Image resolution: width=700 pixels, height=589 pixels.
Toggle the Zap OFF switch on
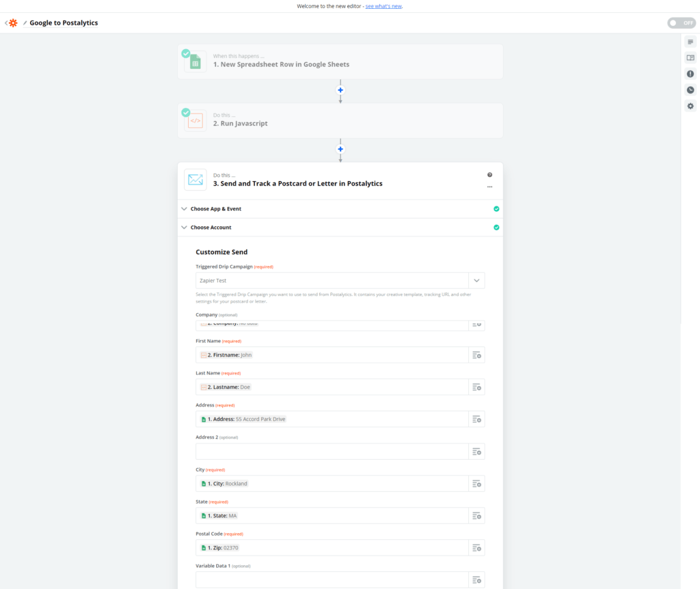tap(682, 23)
